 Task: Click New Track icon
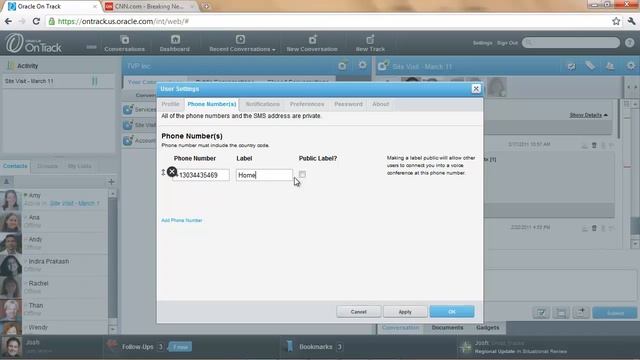point(370,44)
